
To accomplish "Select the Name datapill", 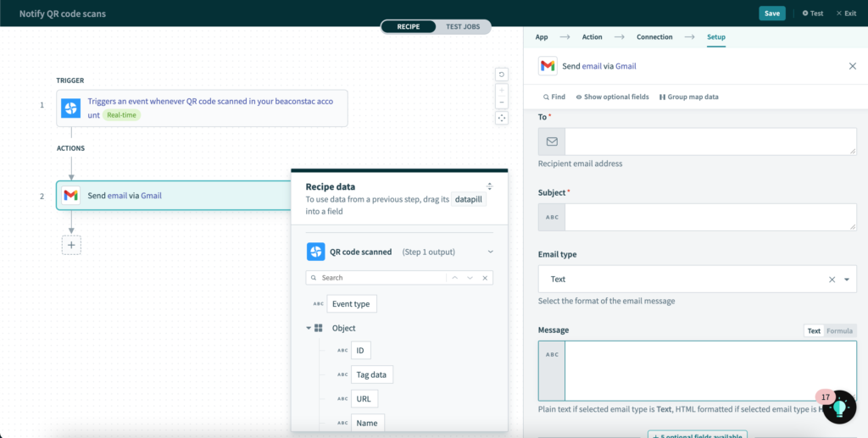I will [x=367, y=423].
